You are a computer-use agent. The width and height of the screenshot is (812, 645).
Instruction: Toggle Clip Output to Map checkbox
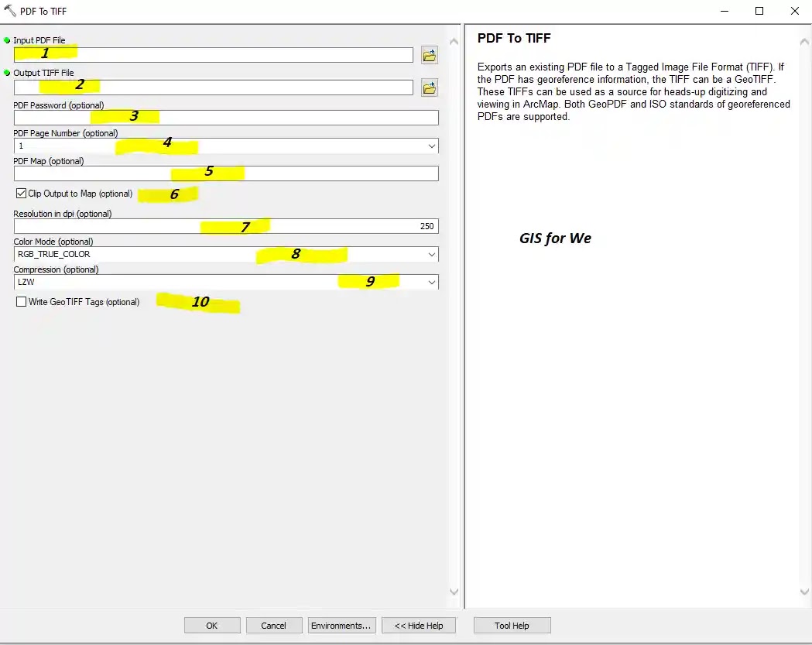click(x=21, y=194)
